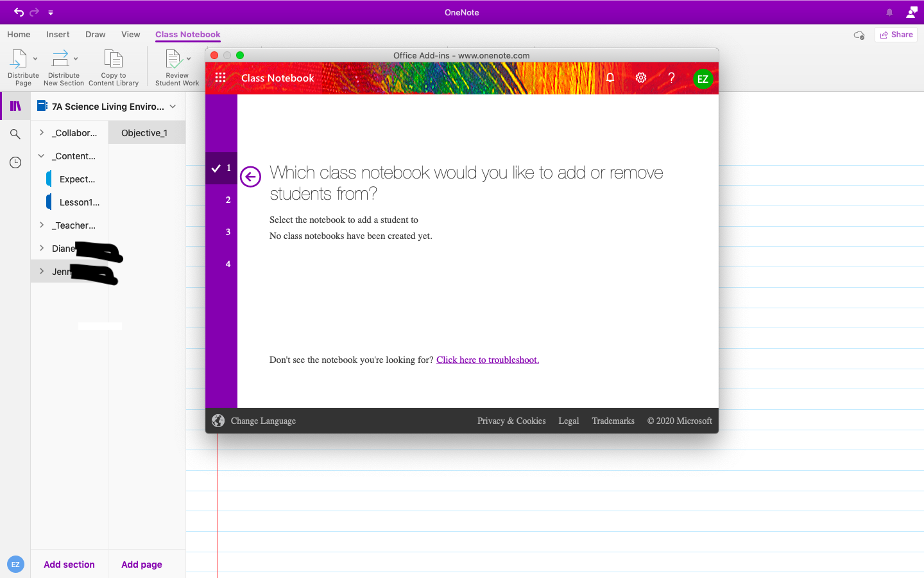The width and height of the screenshot is (924, 578).
Task: Collapse the _Content... section group
Action: [x=42, y=156]
